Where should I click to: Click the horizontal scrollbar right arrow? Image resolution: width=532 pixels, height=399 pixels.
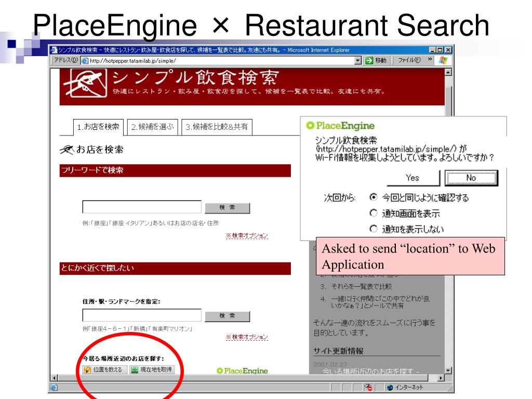(441, 378)
